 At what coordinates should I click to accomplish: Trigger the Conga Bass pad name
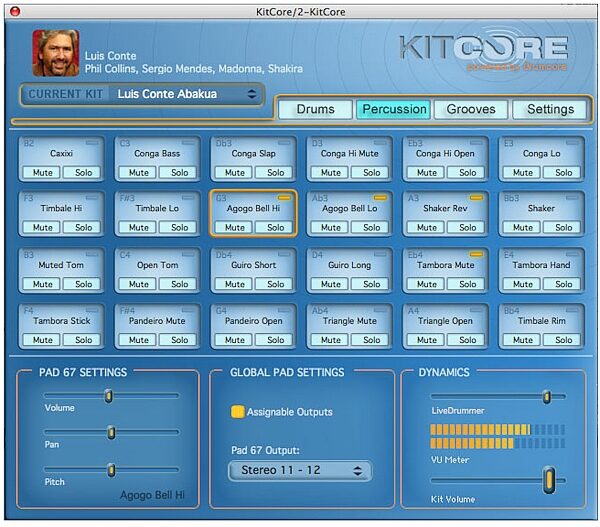click(157, 153)
